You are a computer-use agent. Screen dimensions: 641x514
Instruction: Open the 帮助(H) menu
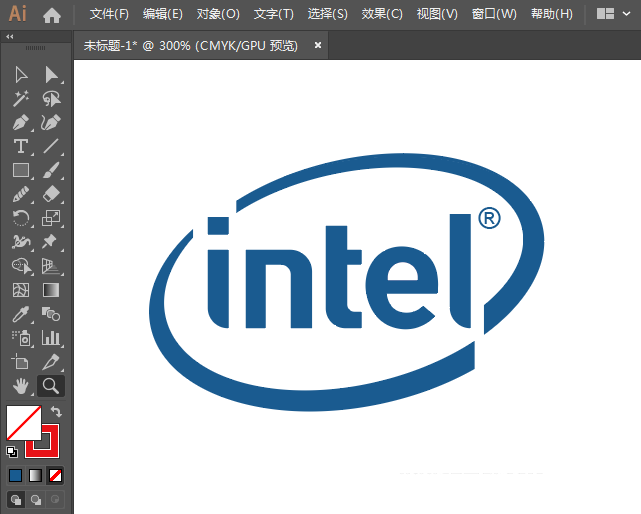[x=551, y=14]
